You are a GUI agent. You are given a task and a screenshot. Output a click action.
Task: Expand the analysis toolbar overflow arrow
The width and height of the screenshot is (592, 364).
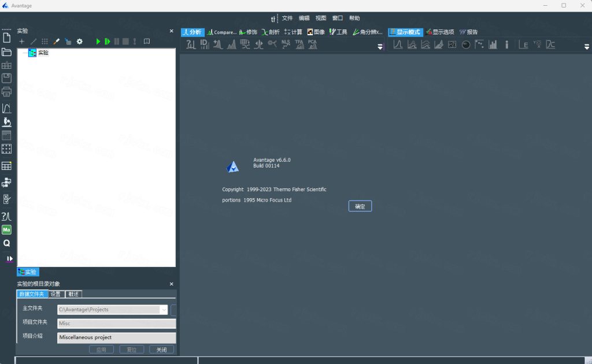point(380,47)
